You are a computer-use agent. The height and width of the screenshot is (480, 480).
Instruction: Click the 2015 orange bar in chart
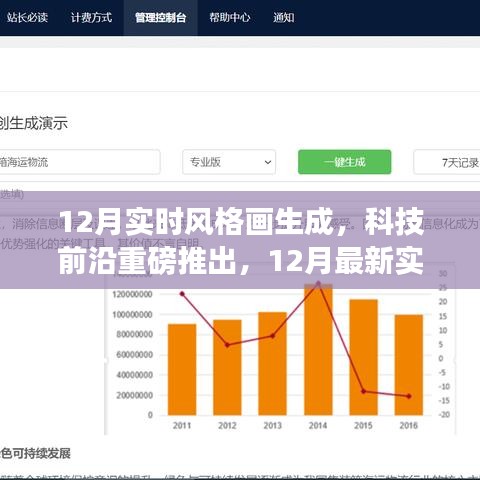click(364, 357)
